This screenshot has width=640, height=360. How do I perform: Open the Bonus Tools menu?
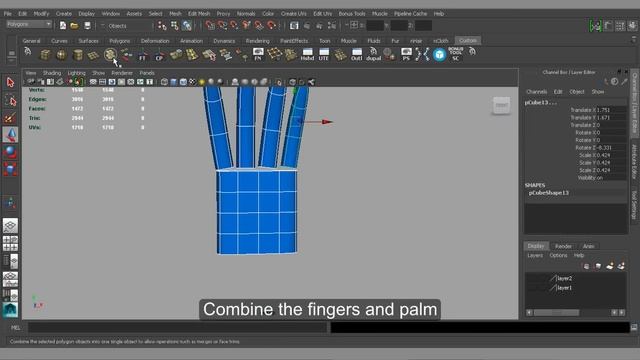[x=352, y=13]
